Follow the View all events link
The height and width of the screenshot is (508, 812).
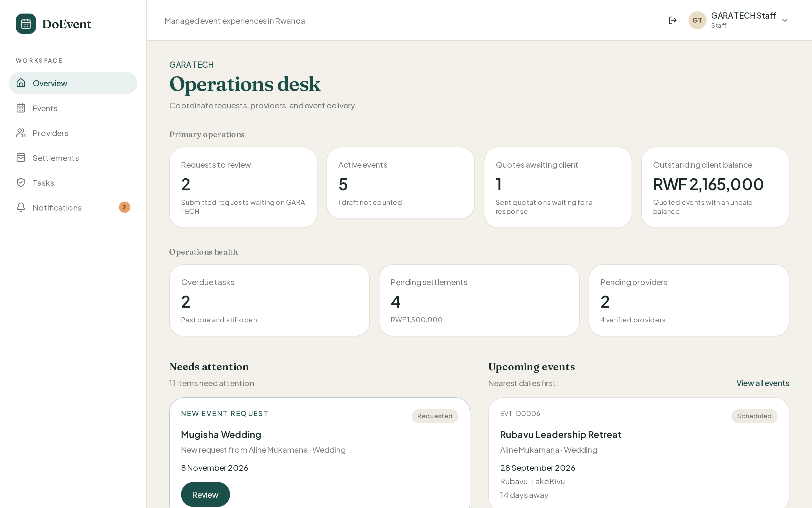(x=763, y=383)
